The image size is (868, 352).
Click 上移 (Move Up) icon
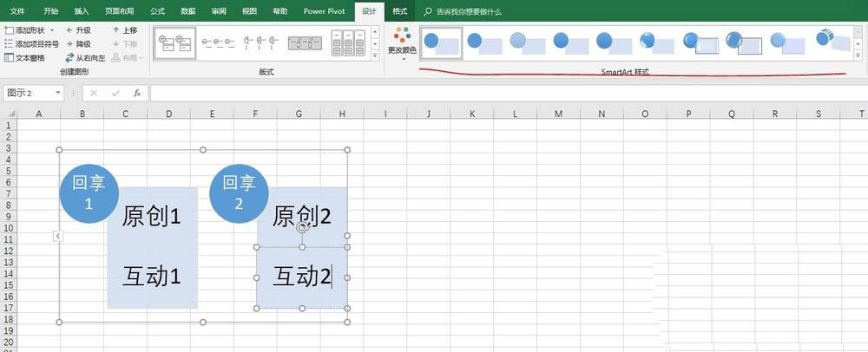(115, 29)
